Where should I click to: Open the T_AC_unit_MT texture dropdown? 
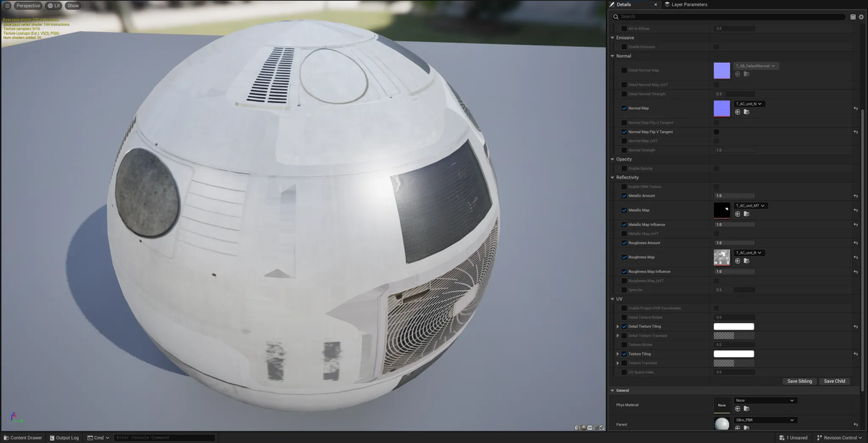click(x=750, y=206)
